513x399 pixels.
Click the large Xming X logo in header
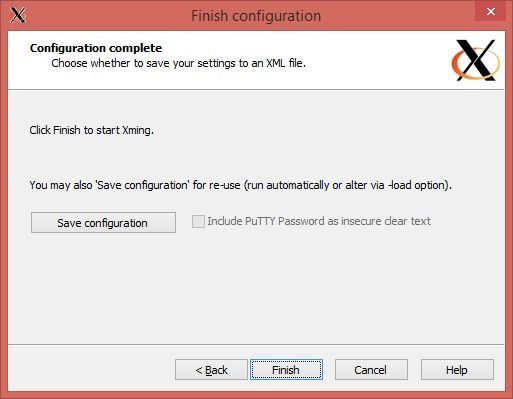point(476,60)
